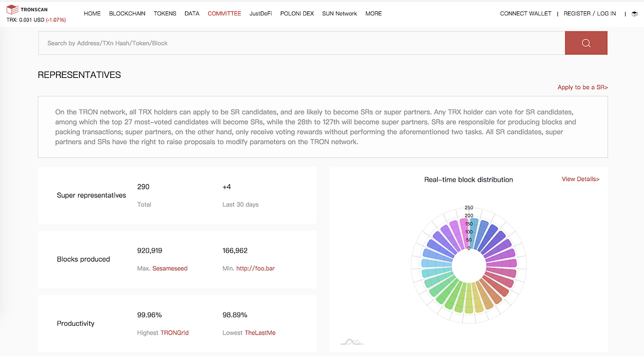Expand the MORE menu
The width and height of the screenshot is (644, 356).
click(x=374, y=14)
